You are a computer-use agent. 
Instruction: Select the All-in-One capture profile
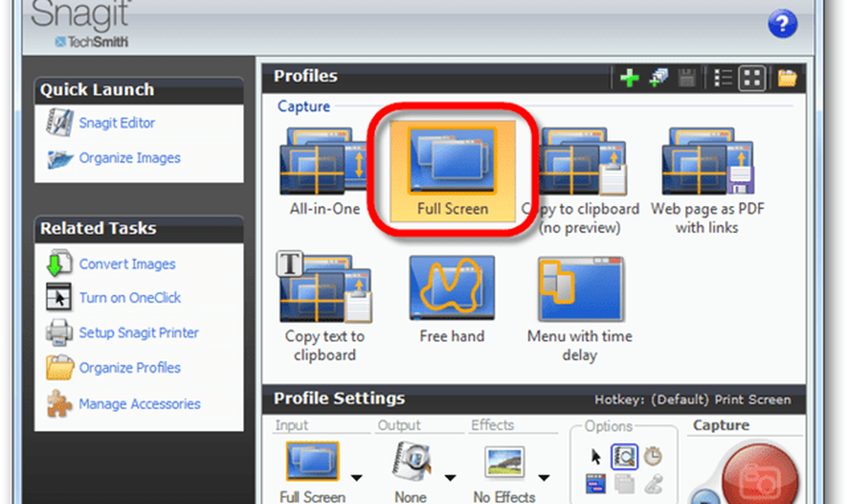pos(324,172)
